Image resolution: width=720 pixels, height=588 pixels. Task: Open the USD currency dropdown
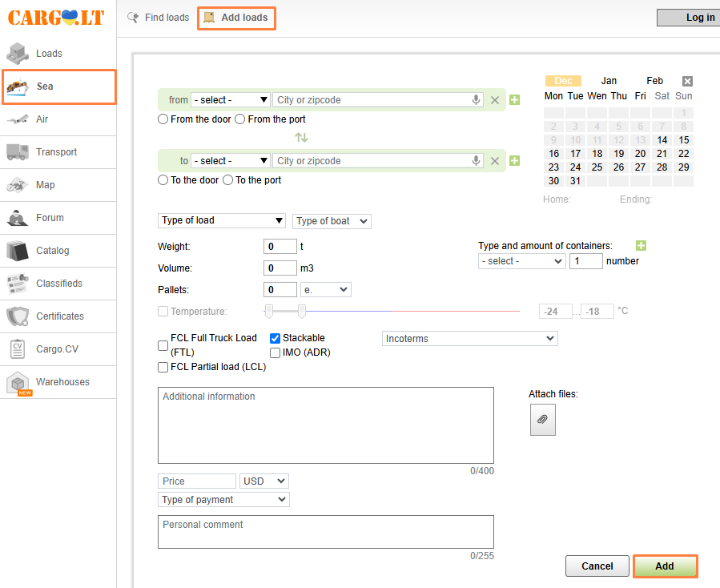click(x=264, y=481)
